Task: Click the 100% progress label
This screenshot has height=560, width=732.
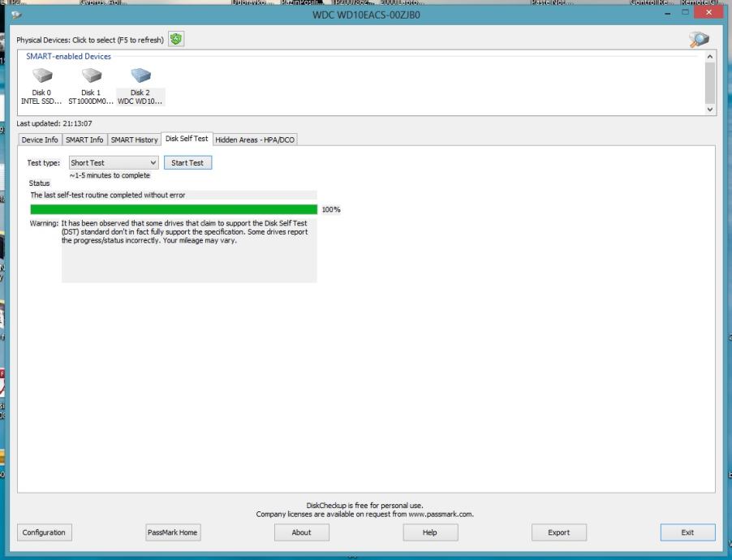Action: pos(331,209)
